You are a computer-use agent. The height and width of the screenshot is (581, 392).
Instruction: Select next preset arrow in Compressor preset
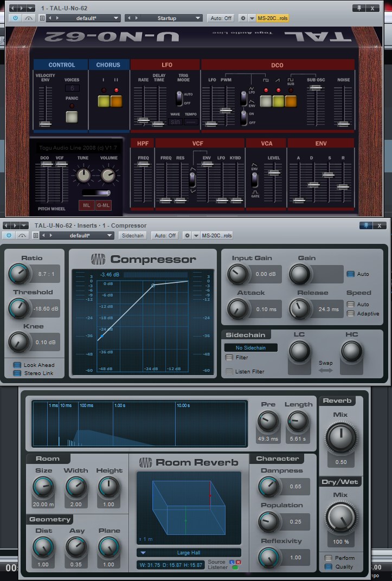[x=51, y=235]
